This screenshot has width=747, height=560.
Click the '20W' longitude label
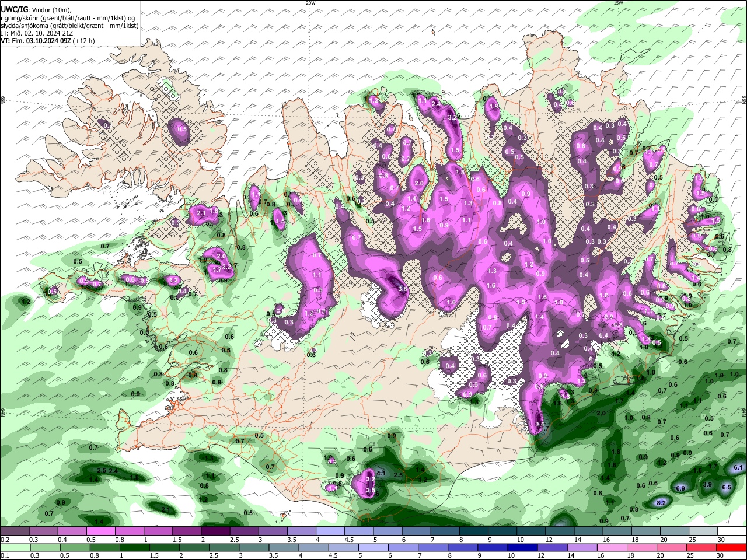[x=310, y=3]
